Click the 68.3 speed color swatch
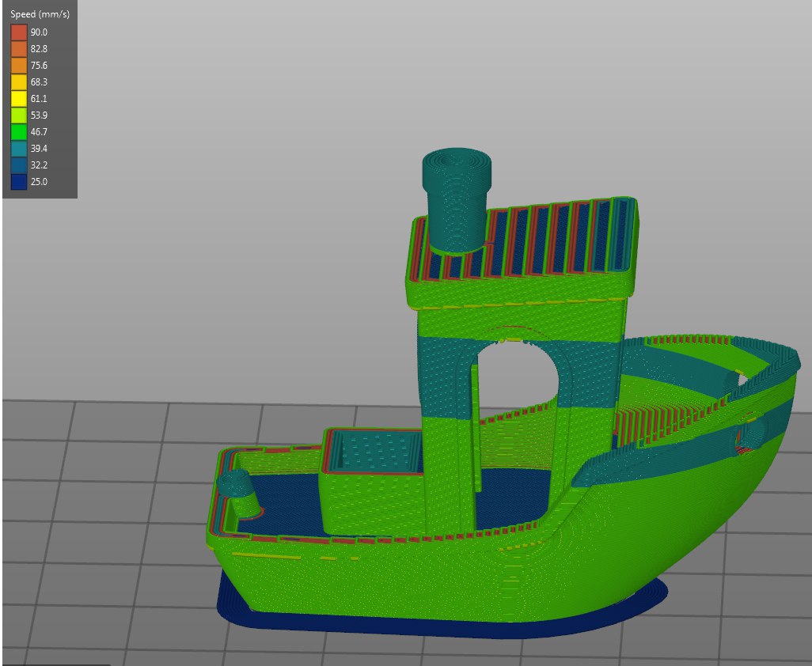The image size is (812, 666). point(19,81)
